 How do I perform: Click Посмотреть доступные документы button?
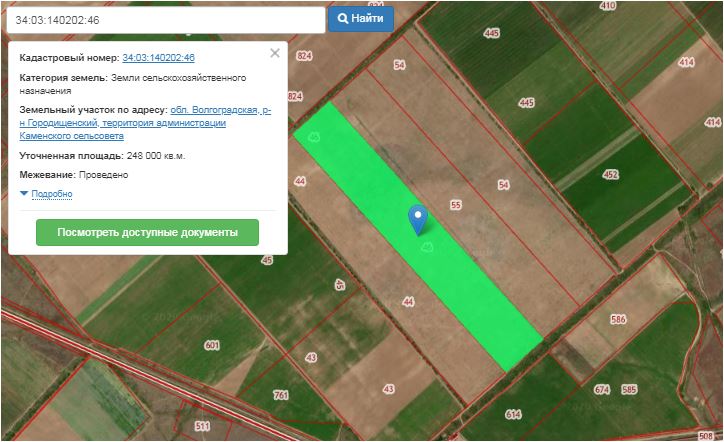point(147,232)
